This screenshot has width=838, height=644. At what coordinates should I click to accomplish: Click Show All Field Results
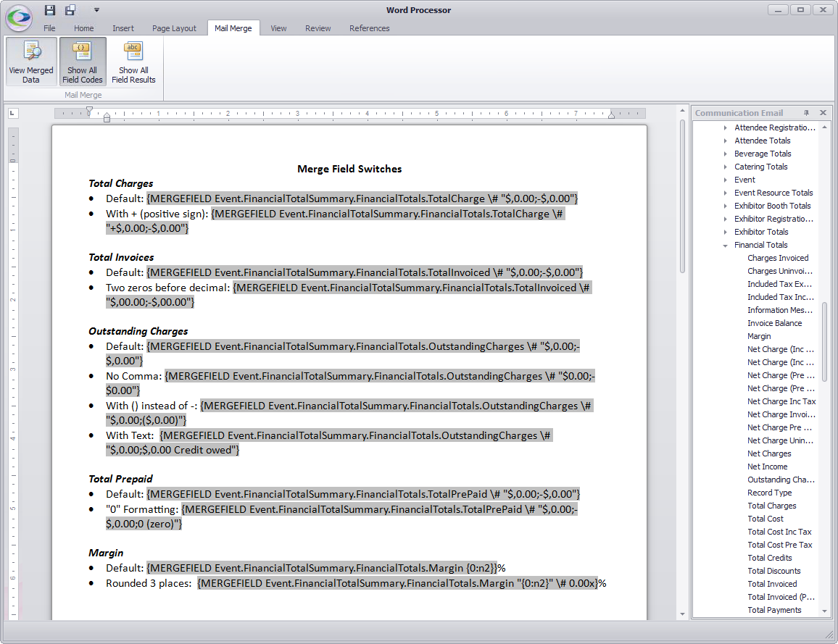point(133,62)
